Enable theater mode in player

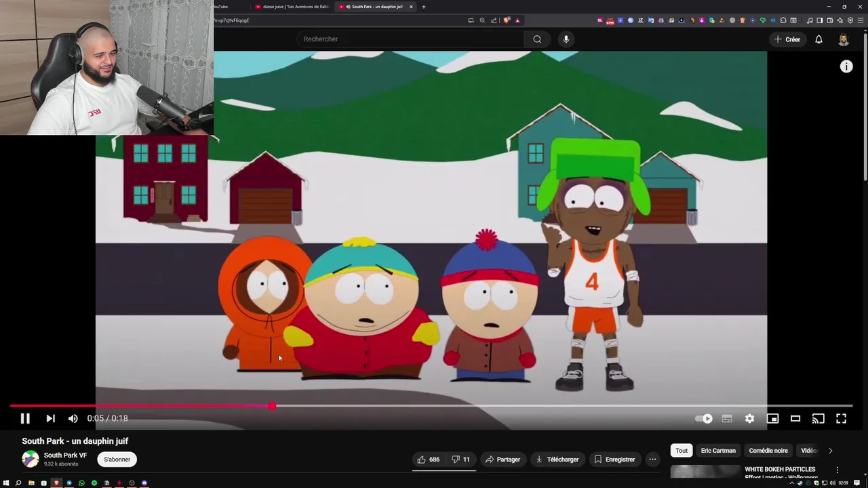795,418
